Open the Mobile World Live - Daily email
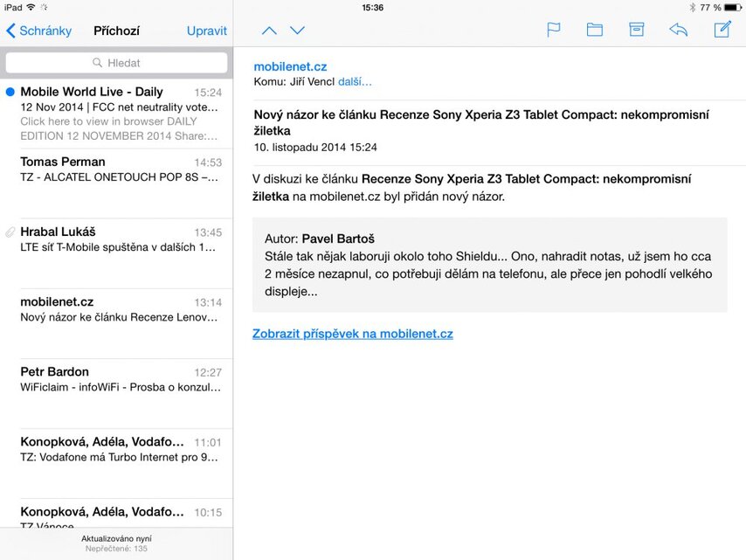This screenshot has height=560, width=746. pos(114,114)
